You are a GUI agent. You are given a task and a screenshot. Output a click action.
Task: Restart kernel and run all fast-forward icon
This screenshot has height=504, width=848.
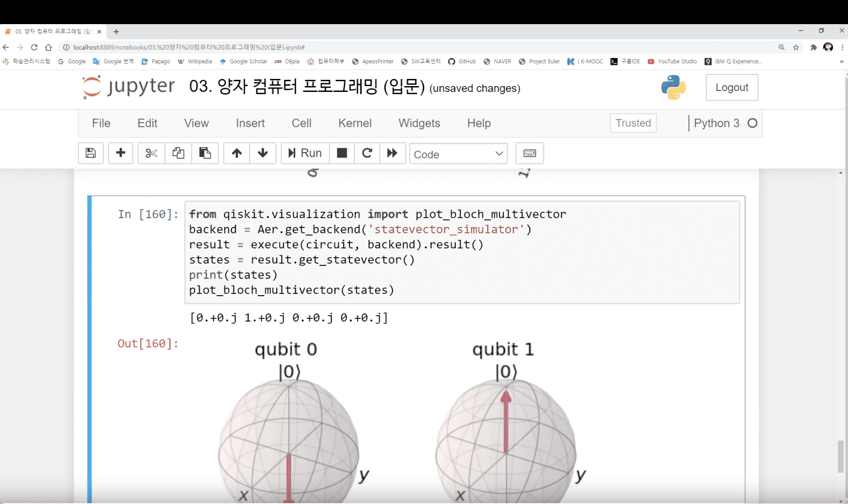(x=392, y=153)
